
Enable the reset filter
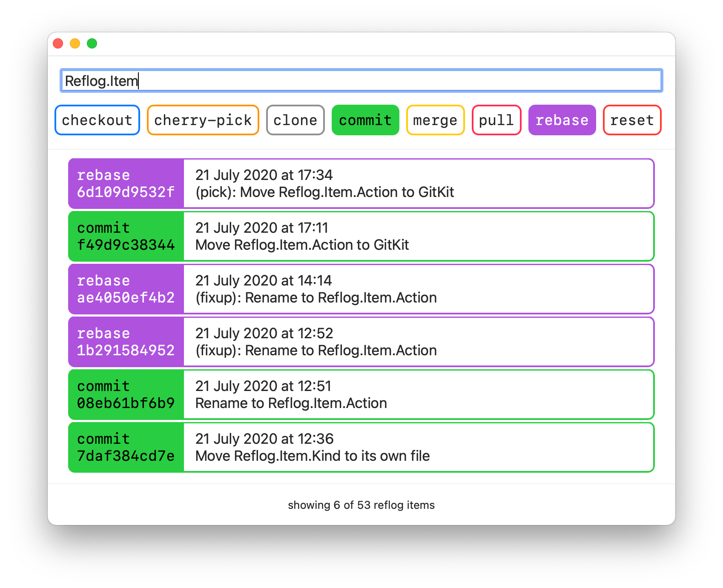pyautogui.click(x=632, y=120)
